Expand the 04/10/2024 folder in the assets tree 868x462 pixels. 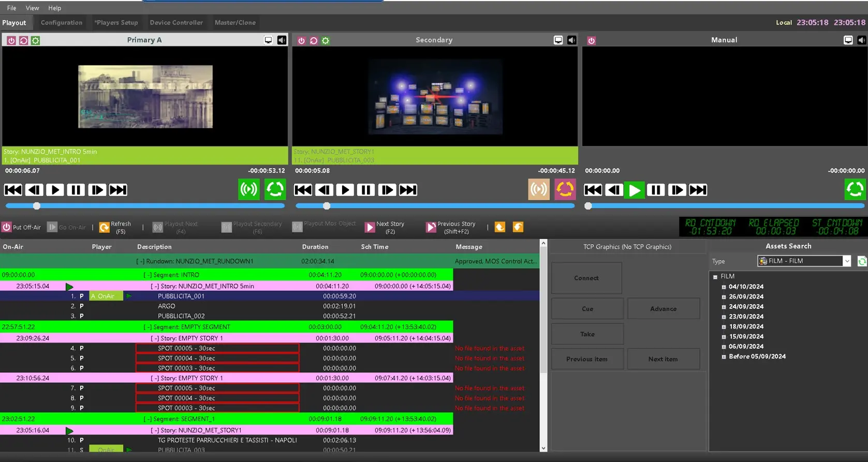tap(724, 287)
